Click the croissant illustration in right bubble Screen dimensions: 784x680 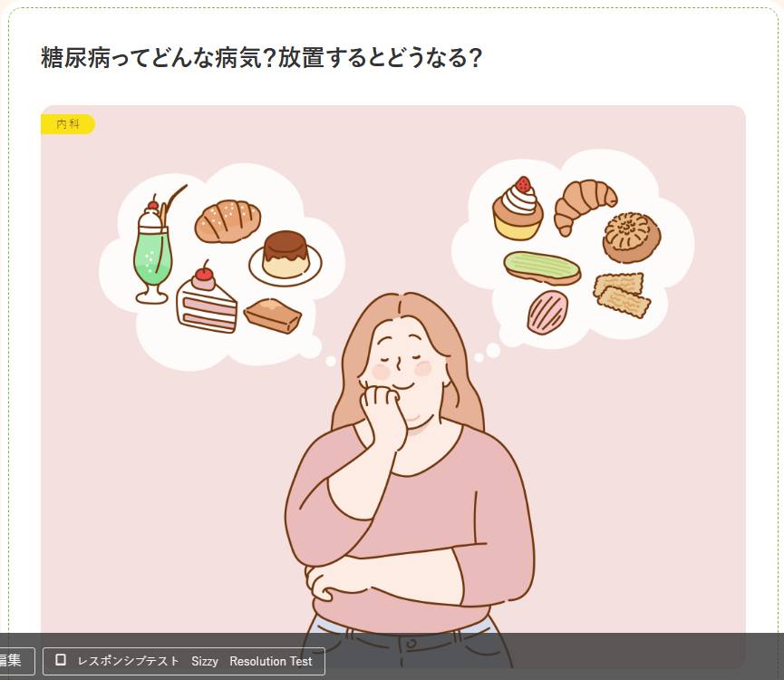click(x=584, y=206)
